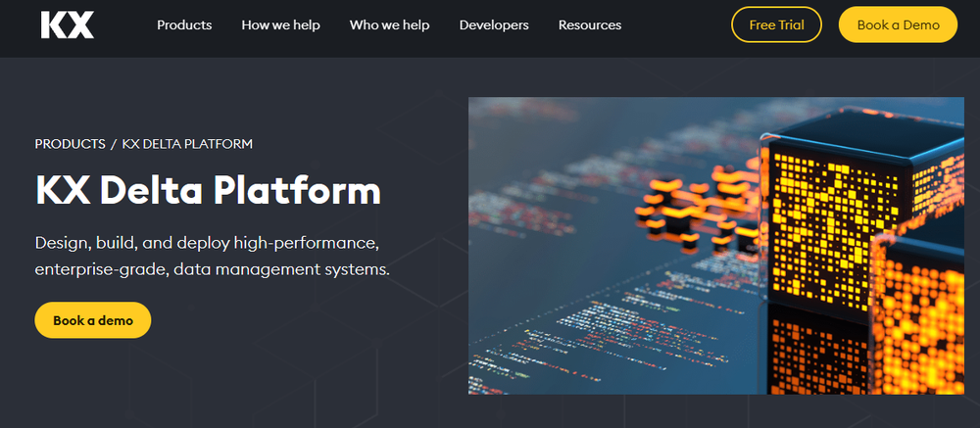The width and height of the screenshot is (980, 428).
Task: Follow the PRODUCTS breadcrumb link
Action: (x=70, y=144)
